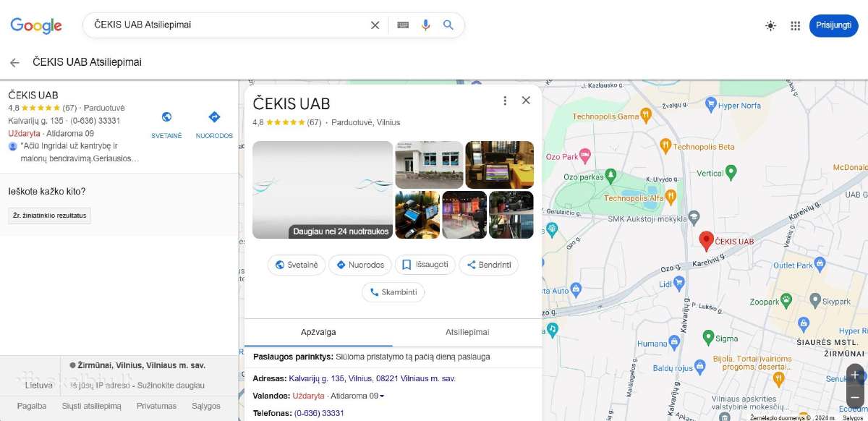This screenshot has height=421, width=868.
Task: Close the ČEKIS UAB details panel
Action: click(x=526, y=101)
